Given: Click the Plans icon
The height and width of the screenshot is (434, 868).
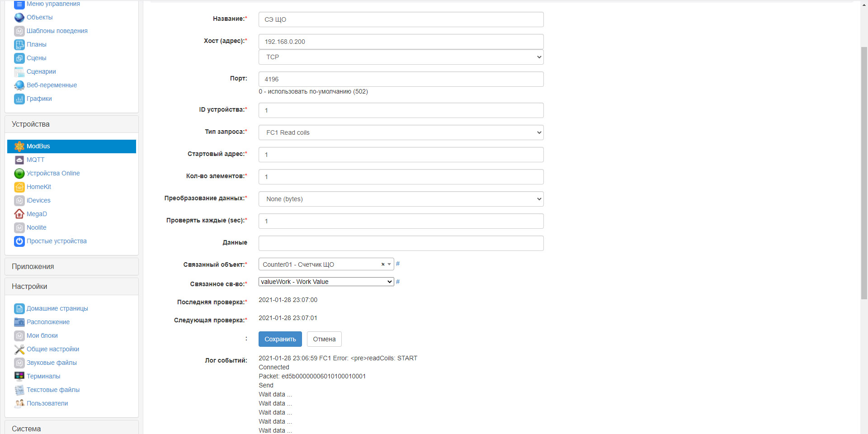Looking at the screenshot, I should (x=19, y=45).
